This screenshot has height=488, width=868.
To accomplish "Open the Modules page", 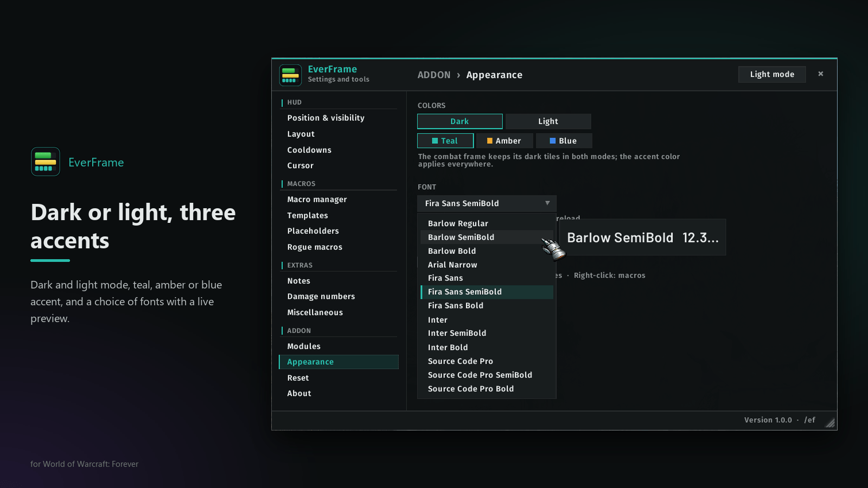I will click(x=339, y=346).
